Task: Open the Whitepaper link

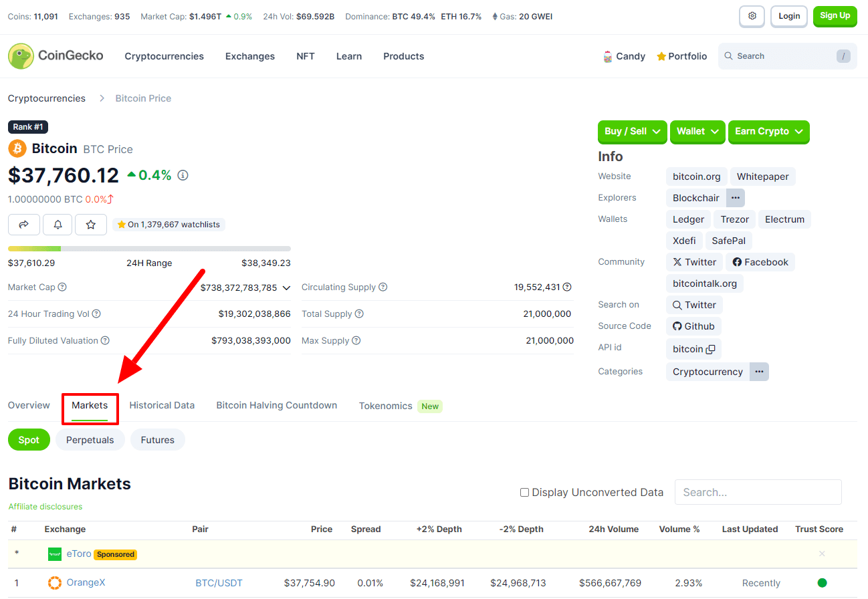Action: 762,176
